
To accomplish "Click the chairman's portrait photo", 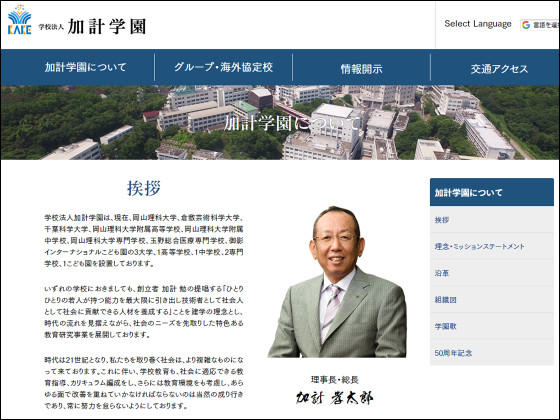I will (x=337, y=281).
